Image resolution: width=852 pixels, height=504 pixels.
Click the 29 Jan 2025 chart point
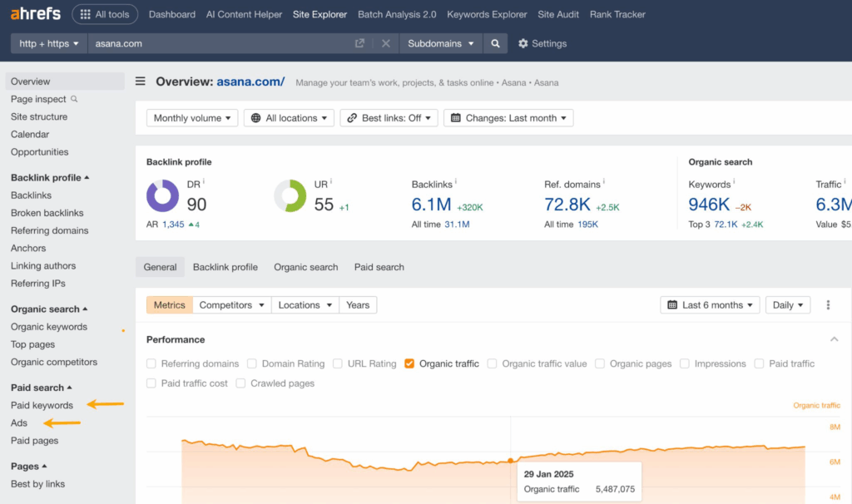point(510,460)
